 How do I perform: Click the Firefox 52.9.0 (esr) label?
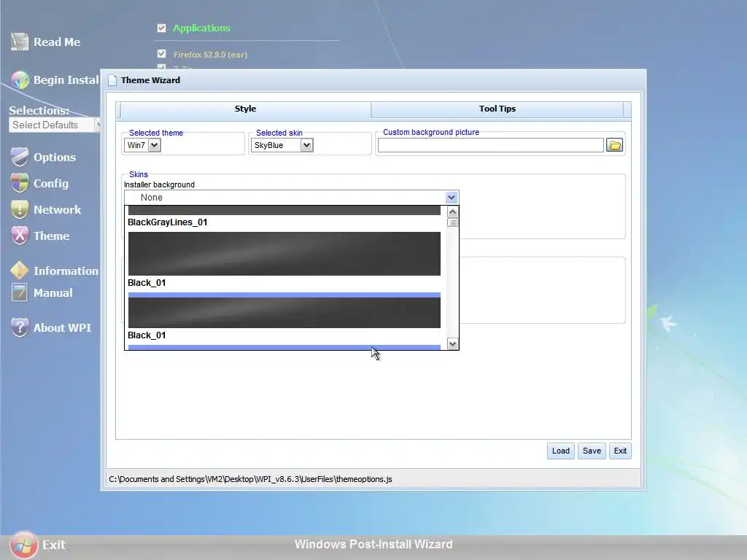tap(210, 55)
